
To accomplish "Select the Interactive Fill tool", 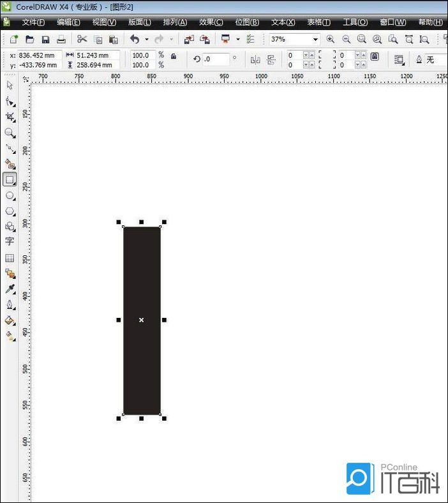I will [x=10, y=336].
